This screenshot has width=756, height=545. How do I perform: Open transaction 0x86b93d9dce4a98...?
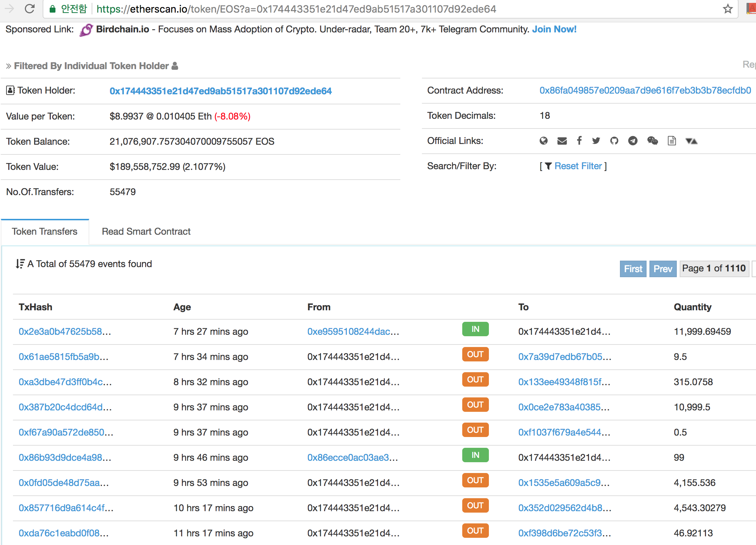pos(65,458)
